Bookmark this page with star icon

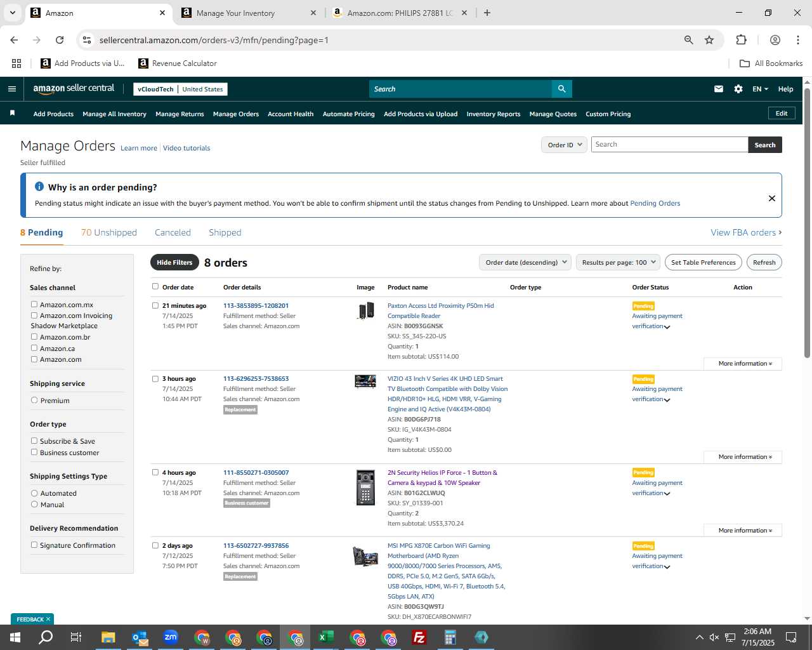point(709,40)
